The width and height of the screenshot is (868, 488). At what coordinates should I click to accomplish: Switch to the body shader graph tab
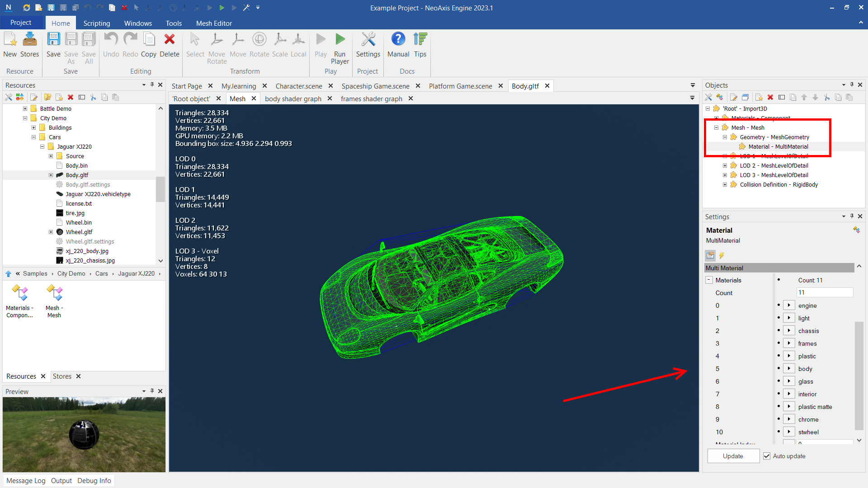coord(293,99)
